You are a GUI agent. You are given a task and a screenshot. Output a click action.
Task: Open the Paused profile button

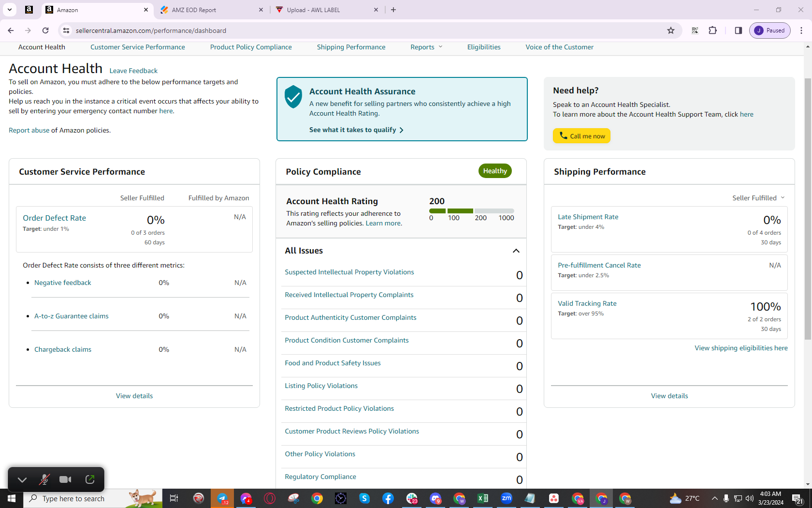point(770,30)
